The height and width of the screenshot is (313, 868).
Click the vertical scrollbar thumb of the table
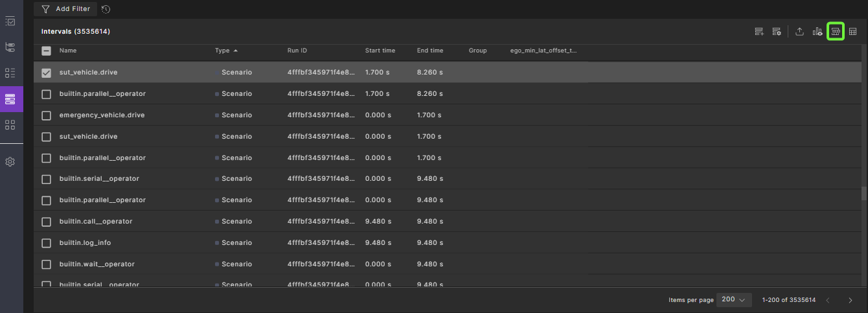pos(863,194)
